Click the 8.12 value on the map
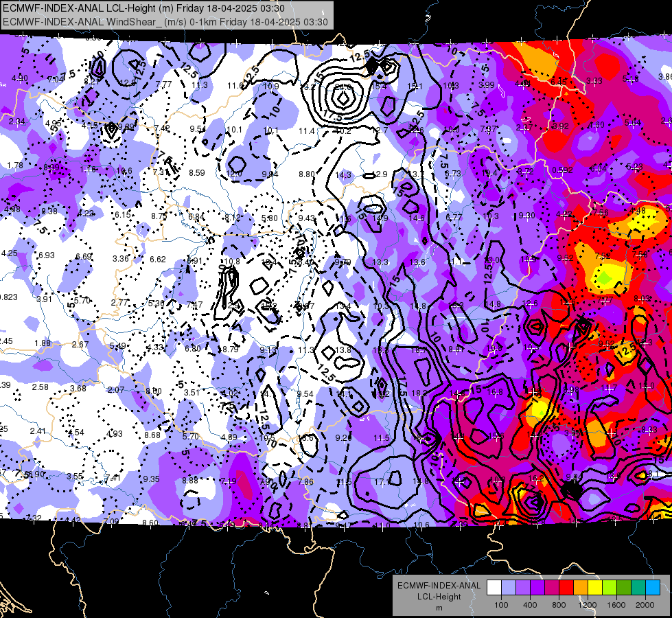 point(233,218)
